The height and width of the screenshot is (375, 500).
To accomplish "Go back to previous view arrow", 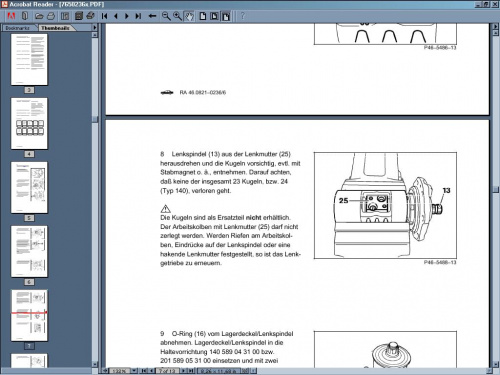I will click(x=152, y=16).
